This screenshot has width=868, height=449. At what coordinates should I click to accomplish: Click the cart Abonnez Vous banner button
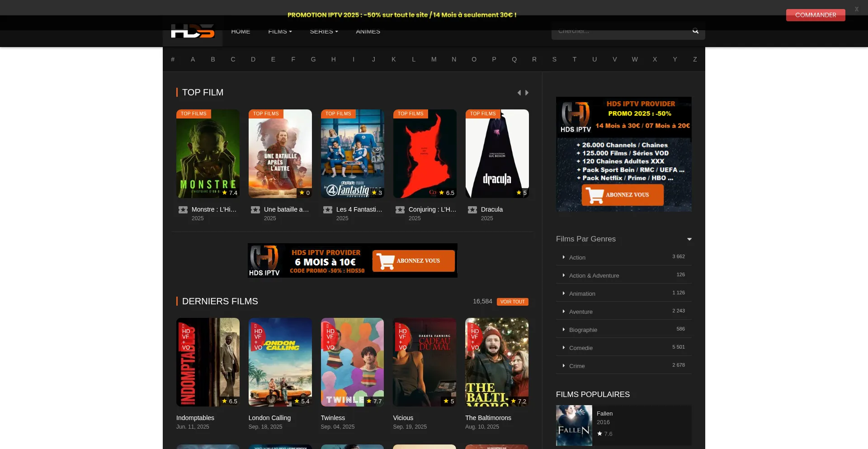[413, 261]
